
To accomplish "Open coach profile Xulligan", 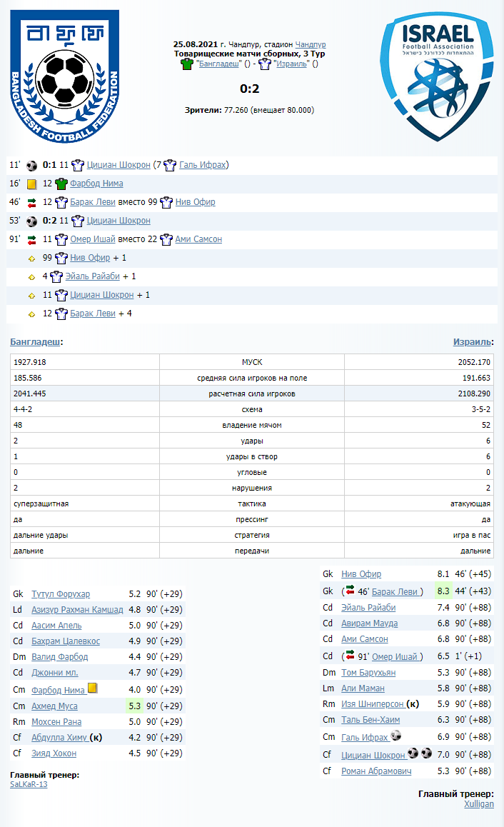I will (x=478, y=803).
